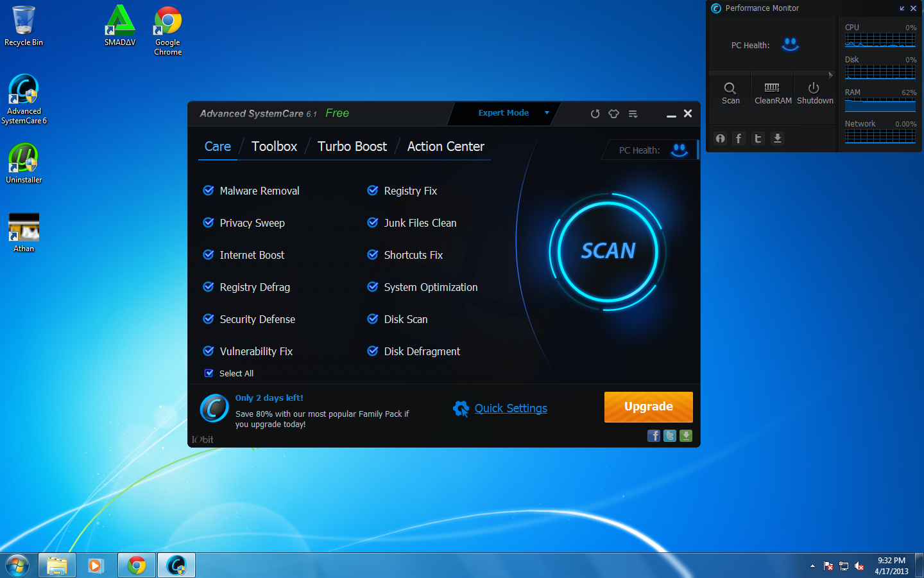Shrink the Performance Monitor with the diagonal arrow
Screen dimensions: 924x578
coord(902,8)
